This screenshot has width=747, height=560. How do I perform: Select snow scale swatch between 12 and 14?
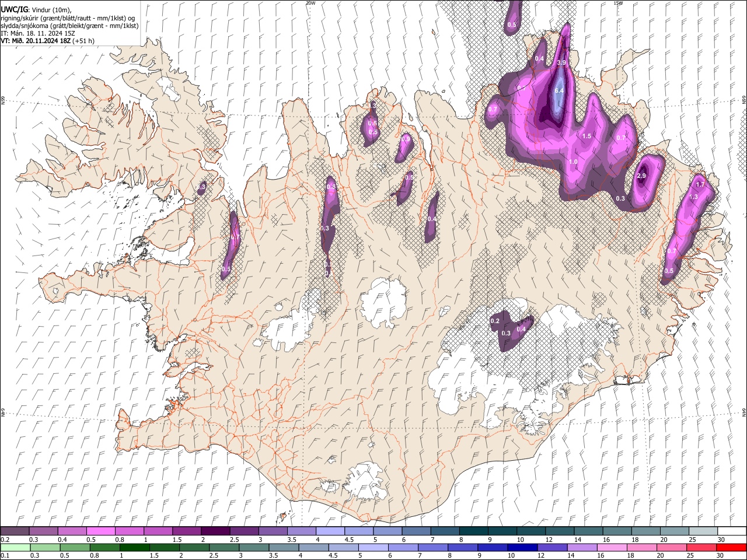558,531
